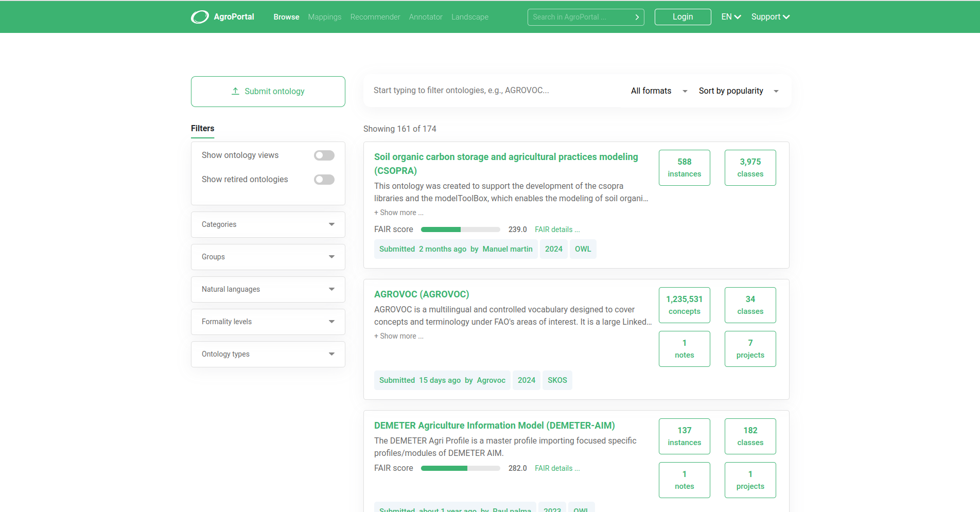Click the Submit ontology button
The height and width of the screenshot is (512, 980).
click(x=268, y=92)
